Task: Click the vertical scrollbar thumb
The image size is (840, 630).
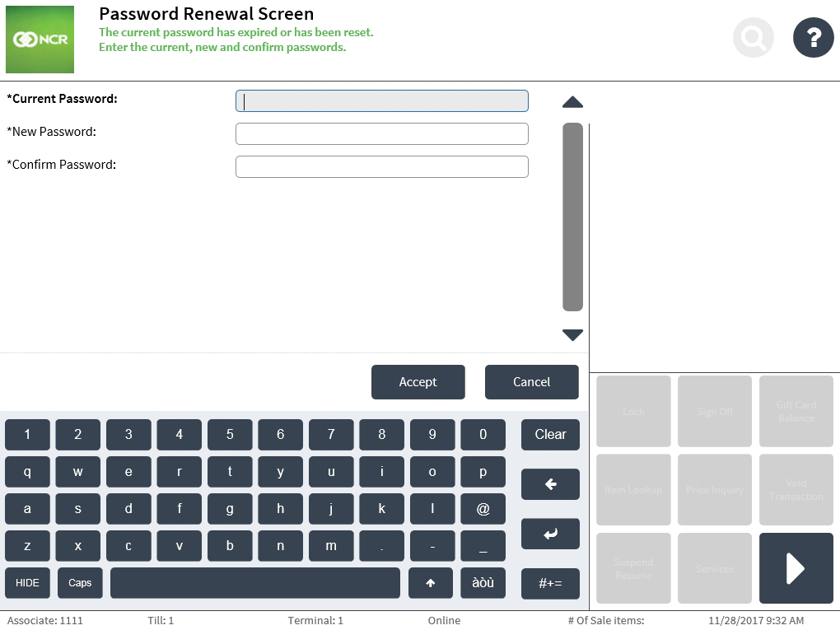Action: 572,217
